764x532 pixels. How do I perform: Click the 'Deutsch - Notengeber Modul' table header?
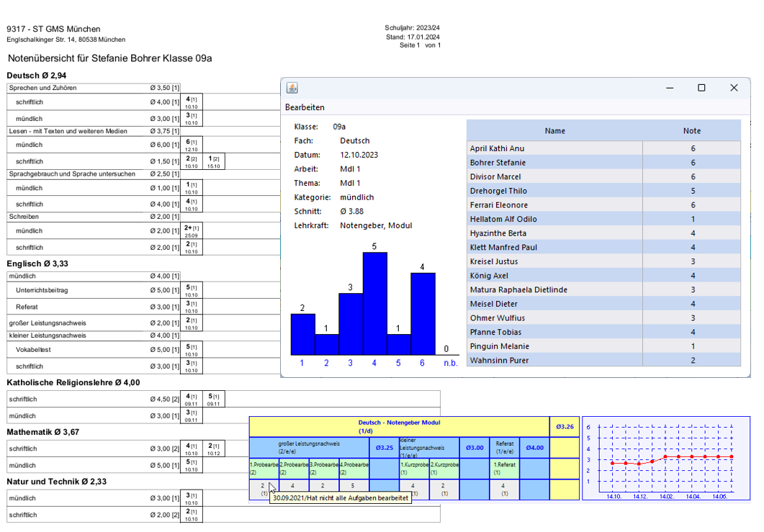tap(399, 427)
